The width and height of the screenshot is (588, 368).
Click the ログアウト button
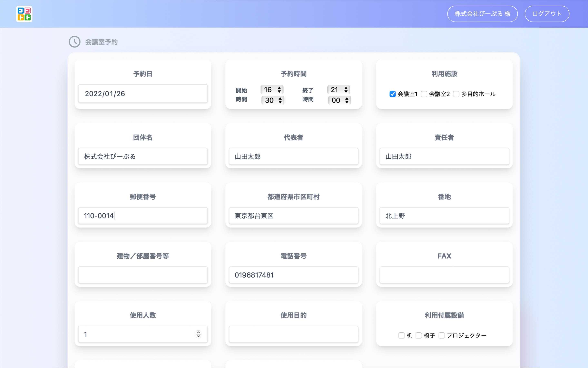[547, 14]
